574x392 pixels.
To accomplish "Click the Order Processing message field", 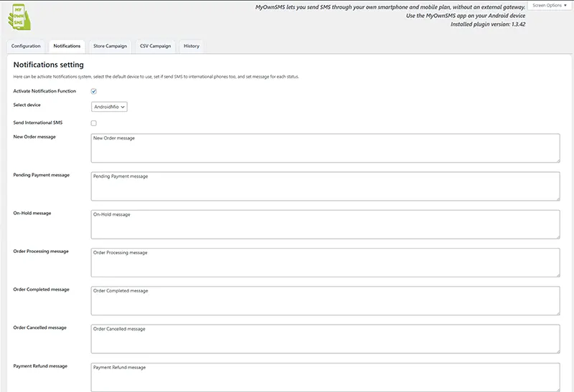I will pos(325,262).
